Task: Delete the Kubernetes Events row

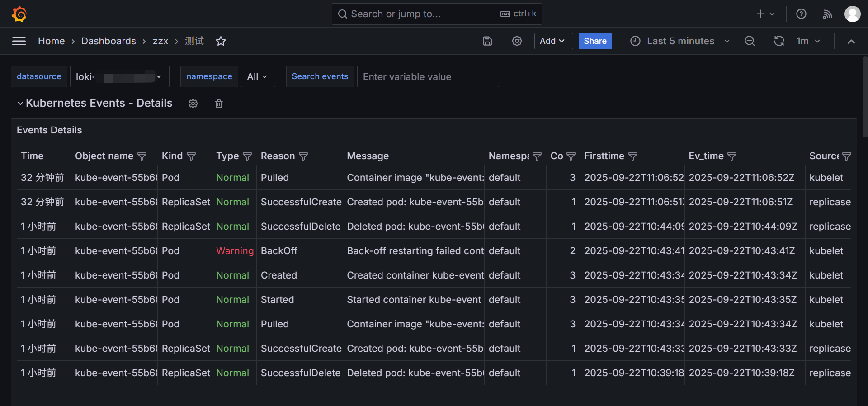Action: (x=219, y=104)
